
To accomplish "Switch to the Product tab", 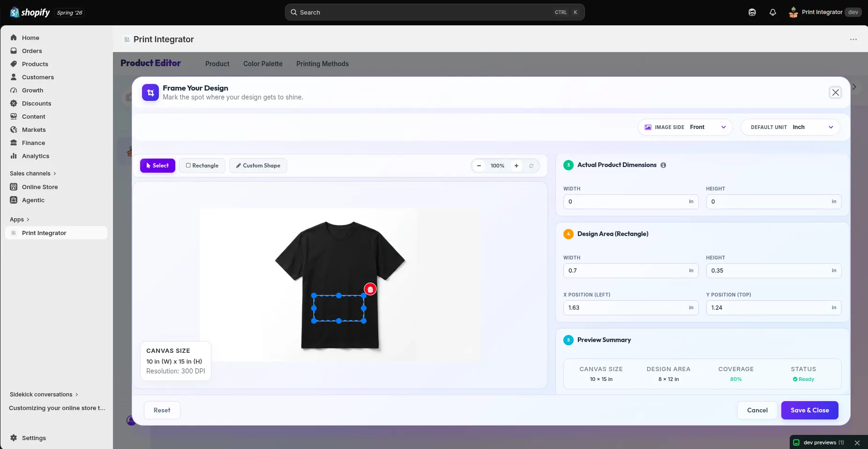I will point(217,64).
